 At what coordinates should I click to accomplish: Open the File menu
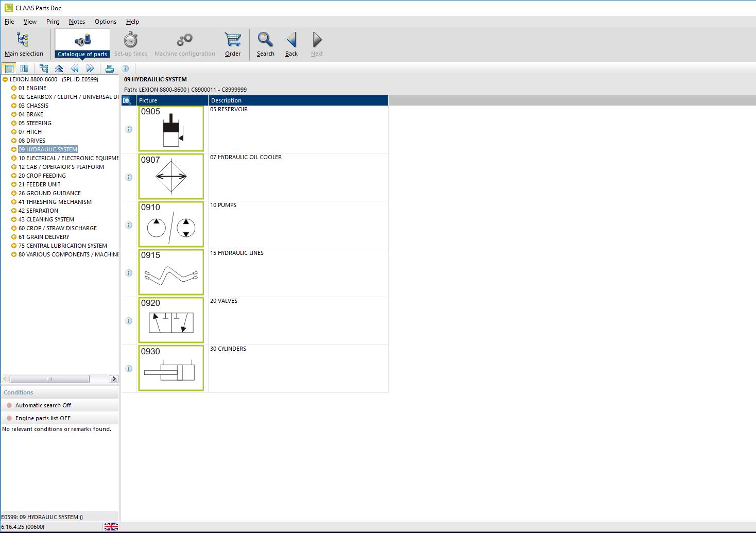[9, 22]
